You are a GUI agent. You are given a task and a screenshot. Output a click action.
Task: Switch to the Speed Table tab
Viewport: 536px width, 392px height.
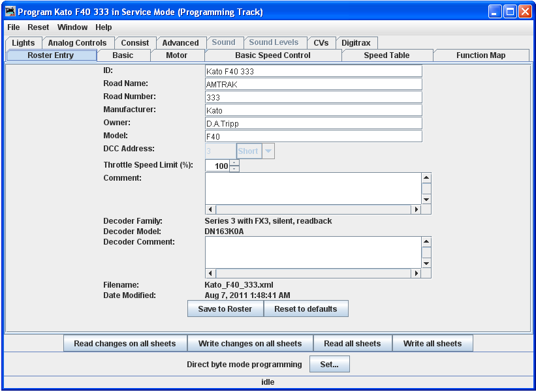386,55
